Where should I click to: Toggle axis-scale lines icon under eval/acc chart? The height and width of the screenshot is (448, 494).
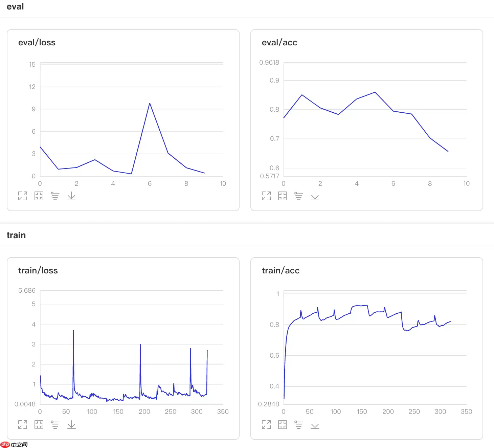(x=299, y=196)
